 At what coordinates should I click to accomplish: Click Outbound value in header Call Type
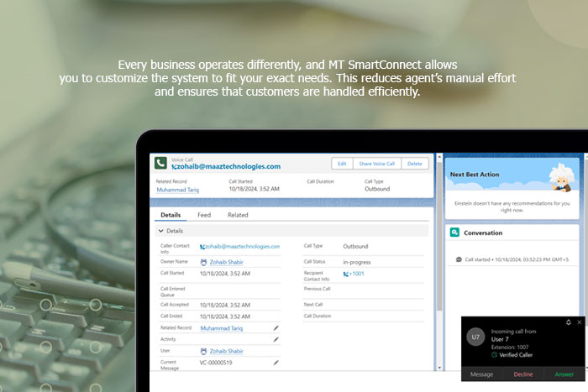377,189
